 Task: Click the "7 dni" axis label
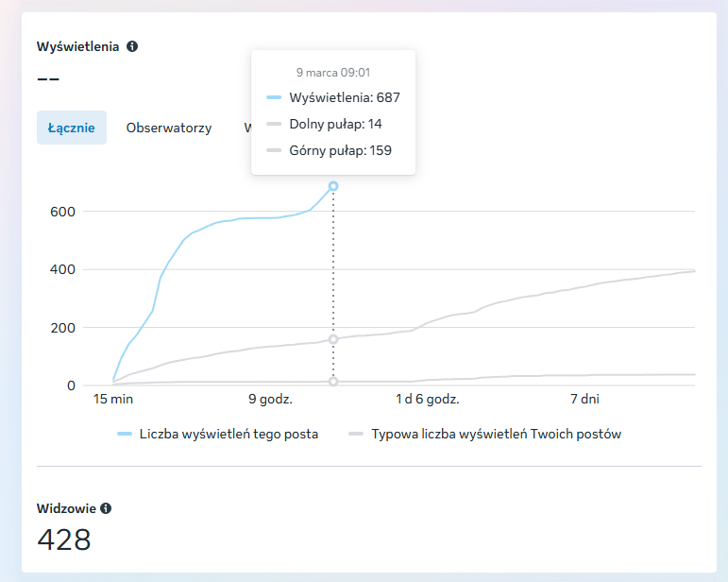(x=584, y=400)
